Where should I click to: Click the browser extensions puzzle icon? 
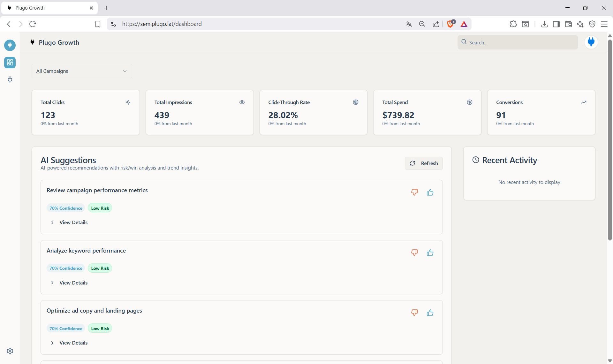click(x=513, y=24)
